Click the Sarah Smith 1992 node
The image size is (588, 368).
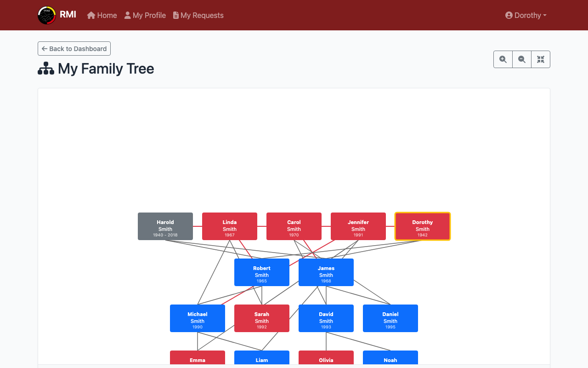[x=262, y=318]
